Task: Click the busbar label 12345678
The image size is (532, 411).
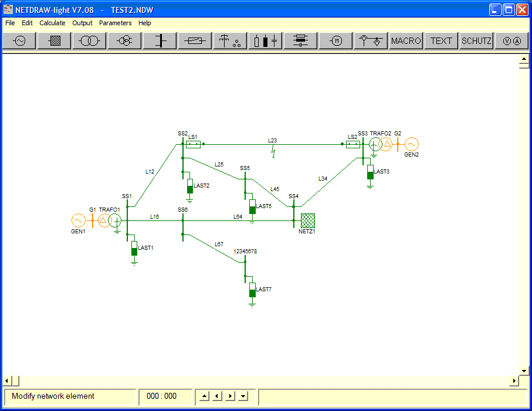Action: point(245,252)
